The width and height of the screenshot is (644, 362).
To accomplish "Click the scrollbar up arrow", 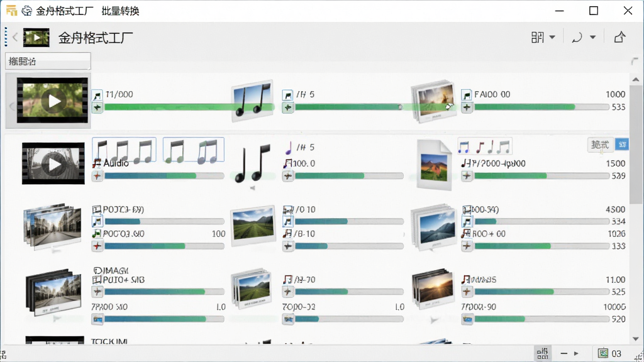I will (636, 80).
